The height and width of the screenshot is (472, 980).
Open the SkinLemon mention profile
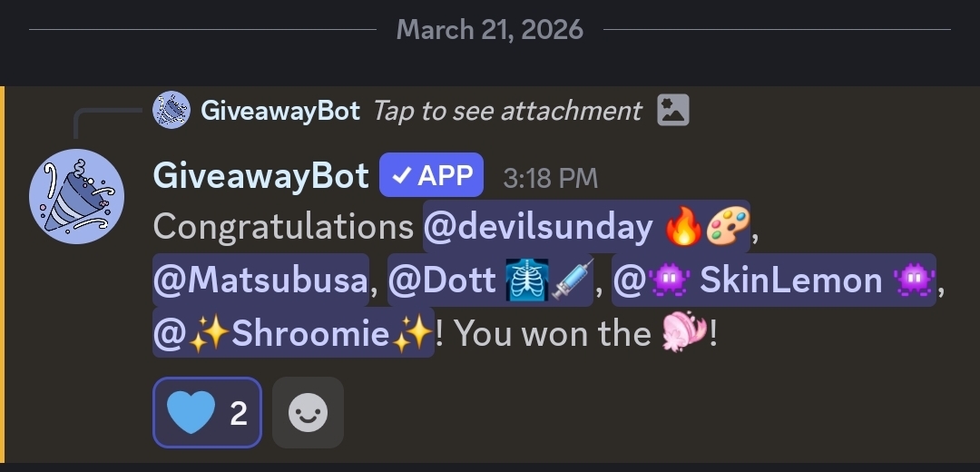(790, 280)
